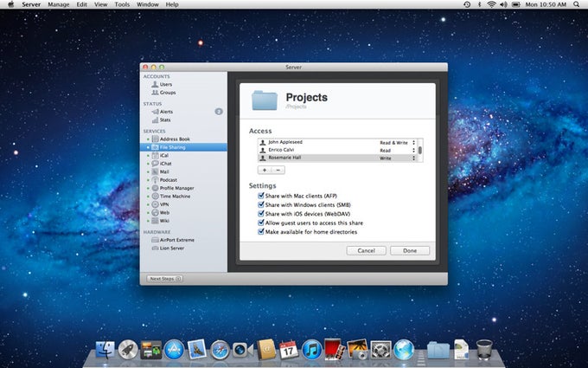Select AirPort Extreme under Hardware
This screenshot has height=368, width=588.
point(172,240)
